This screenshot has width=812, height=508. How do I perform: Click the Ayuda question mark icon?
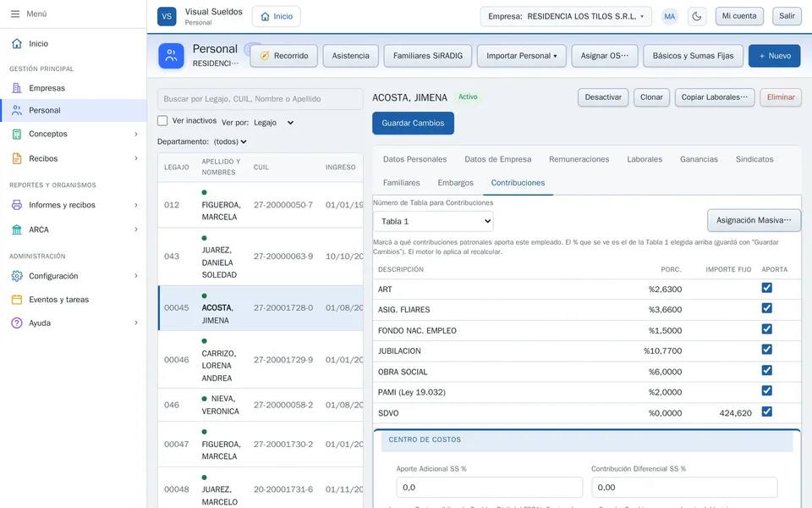tap(17, 323)
